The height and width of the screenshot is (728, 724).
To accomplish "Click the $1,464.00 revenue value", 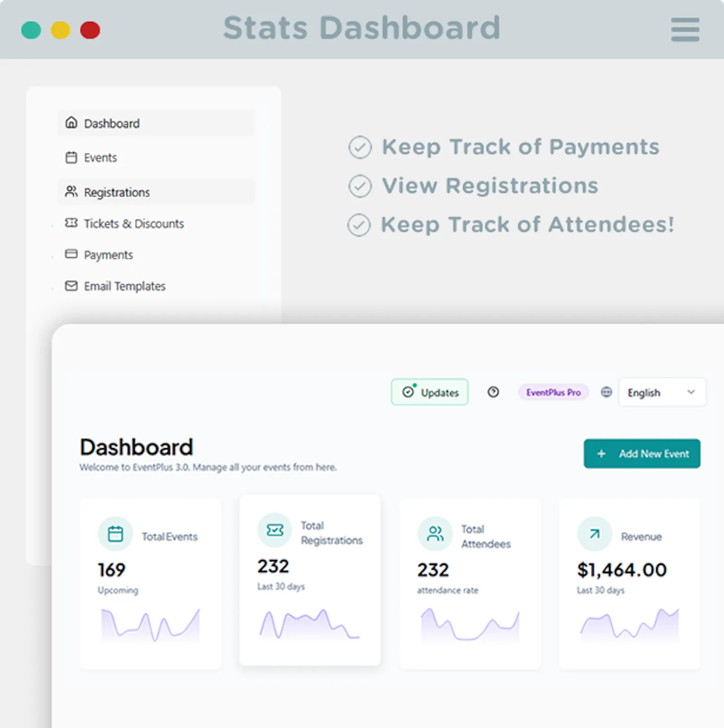I will pos(622,570).
